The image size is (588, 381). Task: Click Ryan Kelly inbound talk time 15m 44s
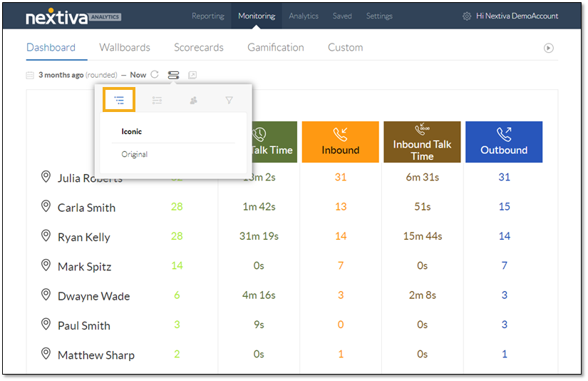click(423, 236)
